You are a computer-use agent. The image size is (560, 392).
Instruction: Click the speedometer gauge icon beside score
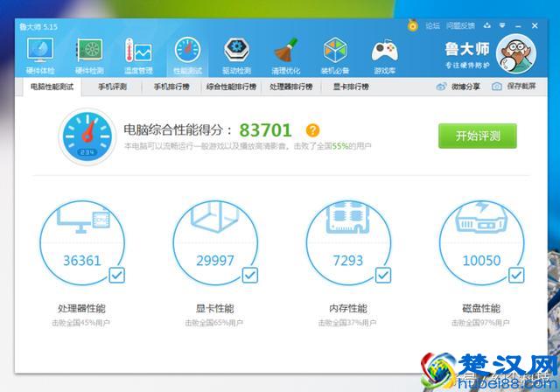[x=87, y=136]
